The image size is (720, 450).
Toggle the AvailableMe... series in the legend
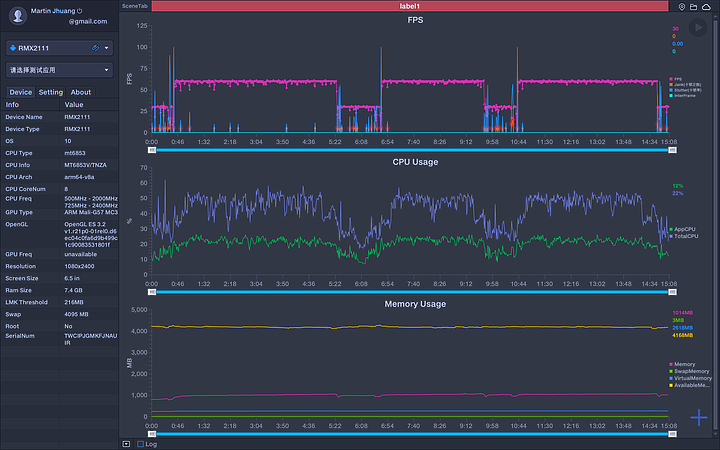(x=689, y=385)
